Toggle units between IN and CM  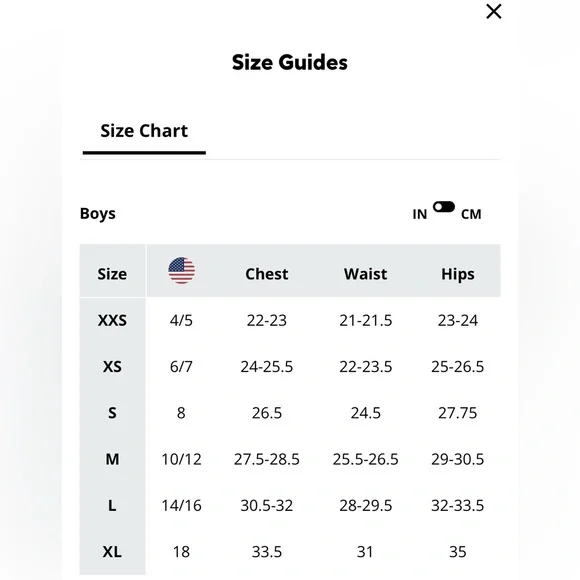(x=444, y=207)
